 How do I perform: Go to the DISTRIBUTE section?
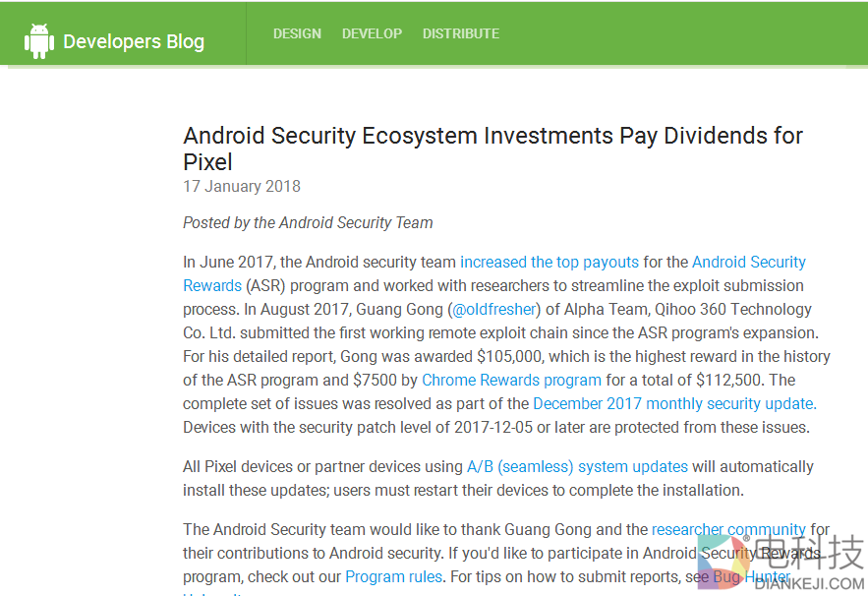tap(461, 33)
